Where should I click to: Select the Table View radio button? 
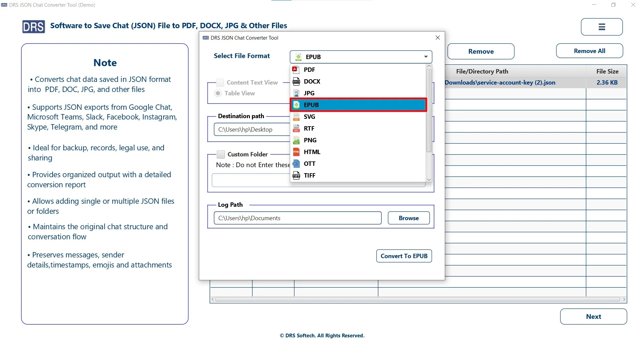pos(218,93)
